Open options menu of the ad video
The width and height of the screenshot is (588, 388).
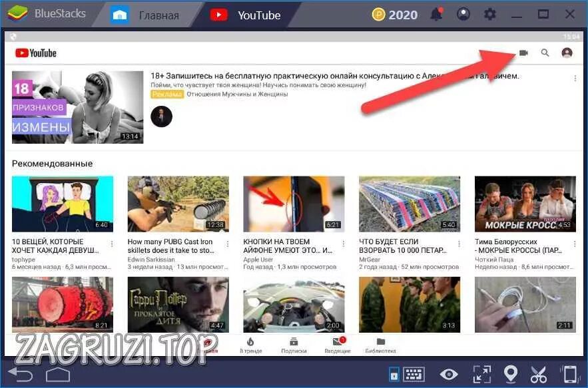pos(575,78)
